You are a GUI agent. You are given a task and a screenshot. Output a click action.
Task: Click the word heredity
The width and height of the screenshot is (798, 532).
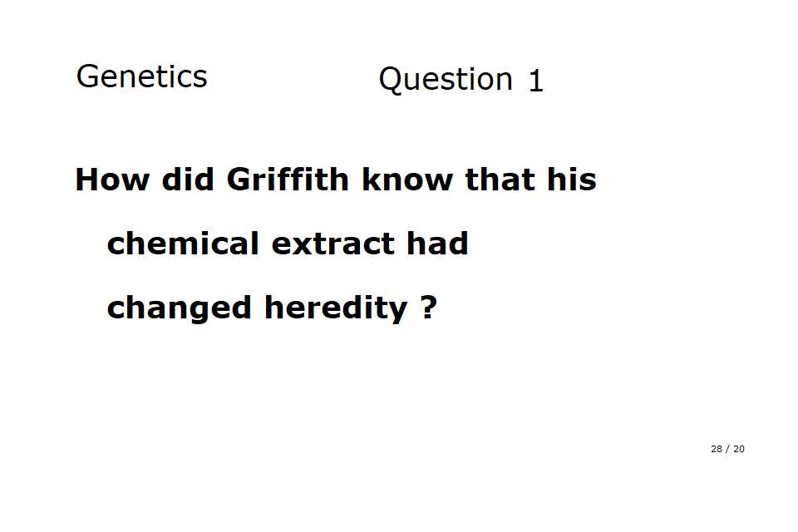coord(336,308)
